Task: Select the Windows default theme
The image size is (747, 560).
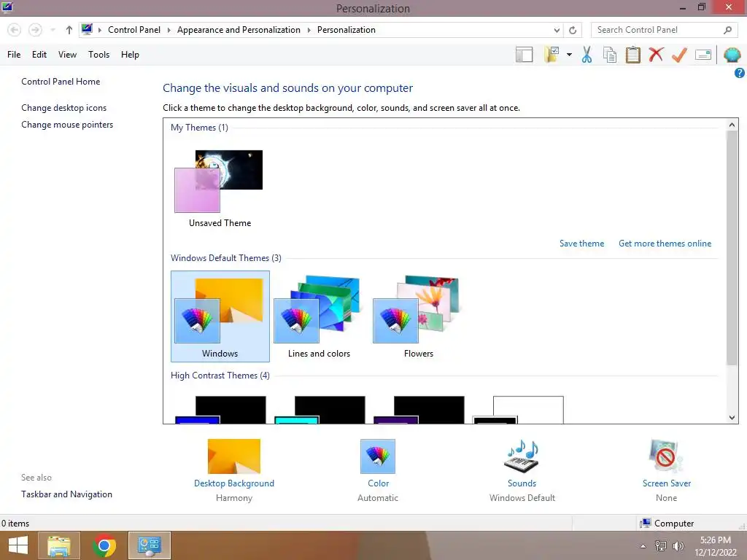Action: coord(220,316)
